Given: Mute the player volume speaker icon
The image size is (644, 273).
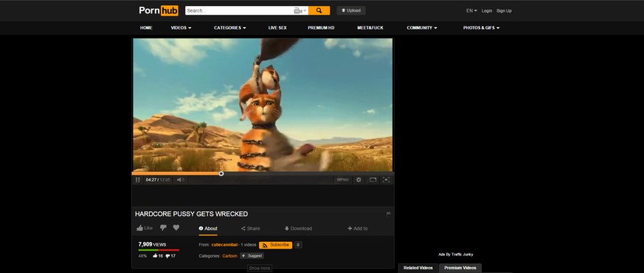Looking at the screenshot, I should click(180, 180).
